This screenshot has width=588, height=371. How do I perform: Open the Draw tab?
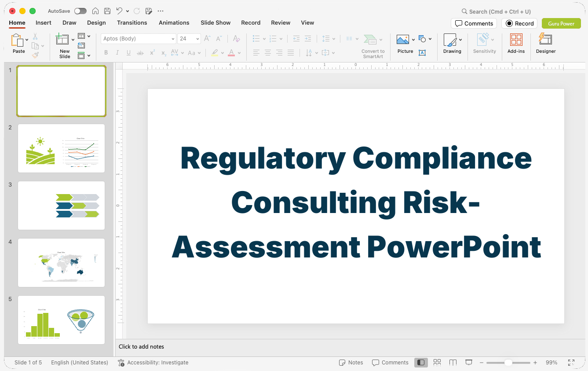click(x=69, y=22)
